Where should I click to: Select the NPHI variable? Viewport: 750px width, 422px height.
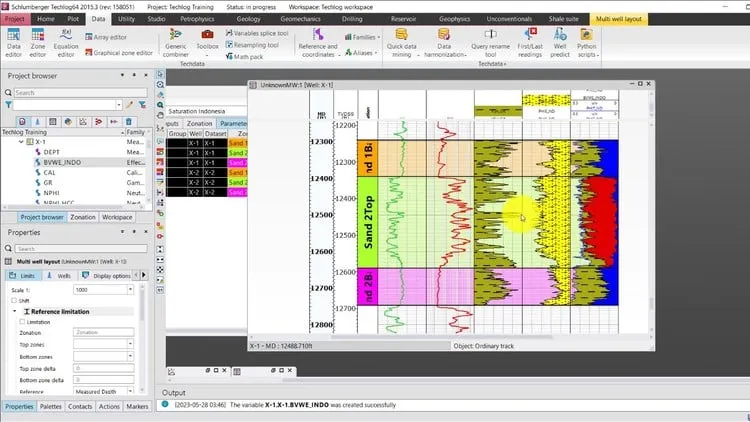click(51, 193)
